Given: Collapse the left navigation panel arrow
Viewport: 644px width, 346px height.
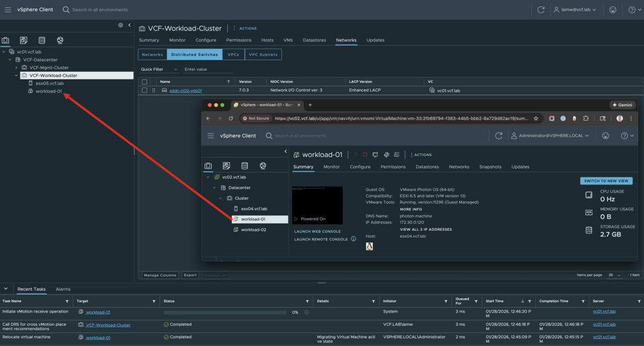Looking at the screenshot, I should (129, 25).
